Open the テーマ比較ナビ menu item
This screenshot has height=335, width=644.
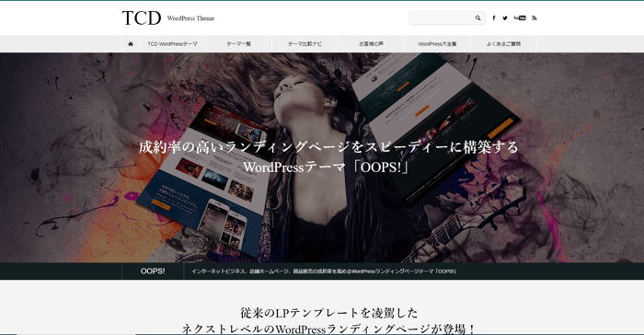tap(305, 44)
